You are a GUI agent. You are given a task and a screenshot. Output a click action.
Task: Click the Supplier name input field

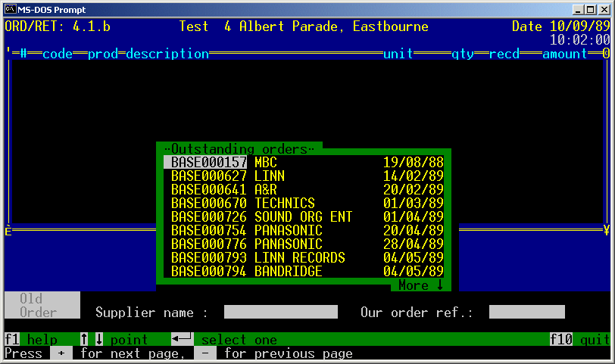(281, 312)
